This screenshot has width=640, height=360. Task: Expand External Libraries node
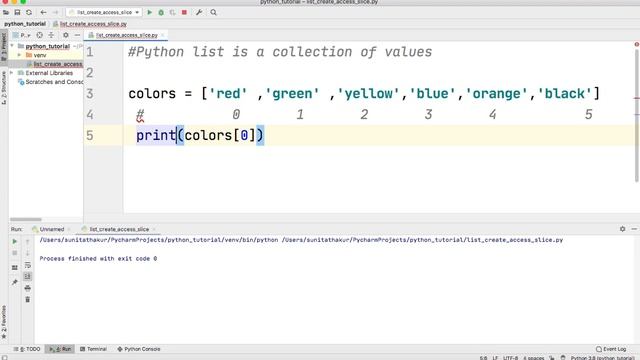(12, 73)
